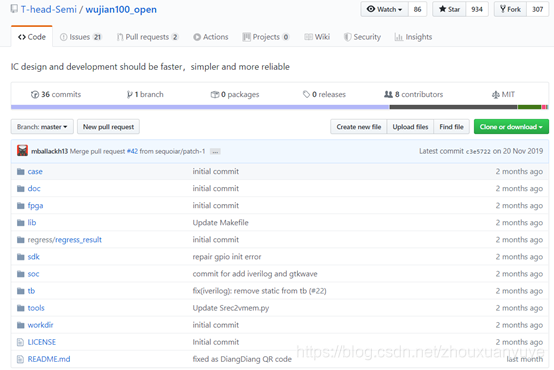Open the regress_result folder link
Viewport: 554px width, 370px height.
(78, 240)
